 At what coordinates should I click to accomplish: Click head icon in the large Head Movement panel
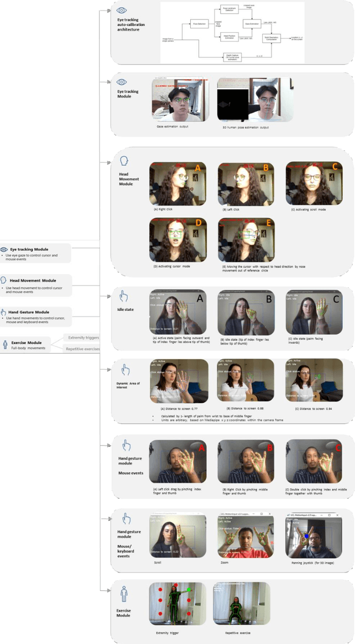[x=124, y=162]
